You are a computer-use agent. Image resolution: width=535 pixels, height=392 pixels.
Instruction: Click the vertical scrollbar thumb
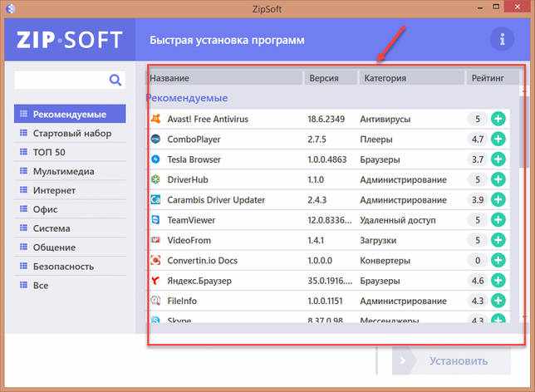point(523,131)
